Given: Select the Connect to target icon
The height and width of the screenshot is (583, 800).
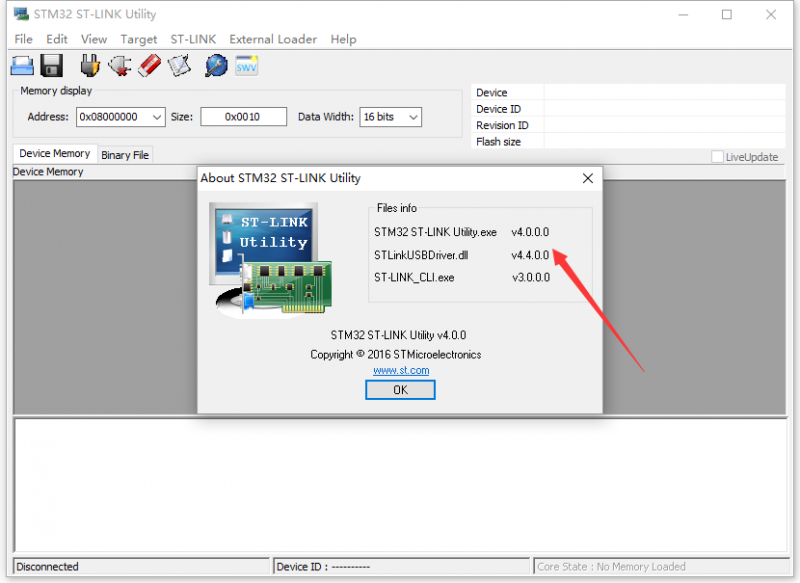Looking at the screenshot, I should pos(90,65).
